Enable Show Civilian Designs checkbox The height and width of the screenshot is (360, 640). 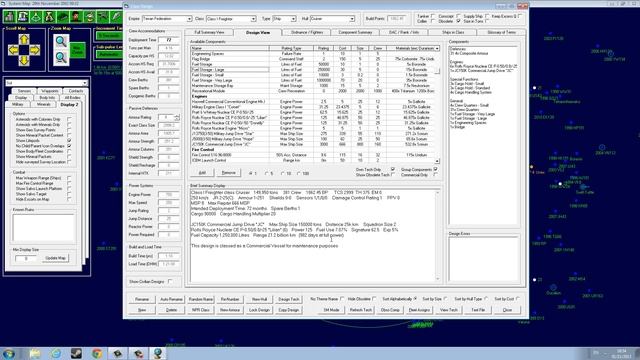click(x=170, y=281)
